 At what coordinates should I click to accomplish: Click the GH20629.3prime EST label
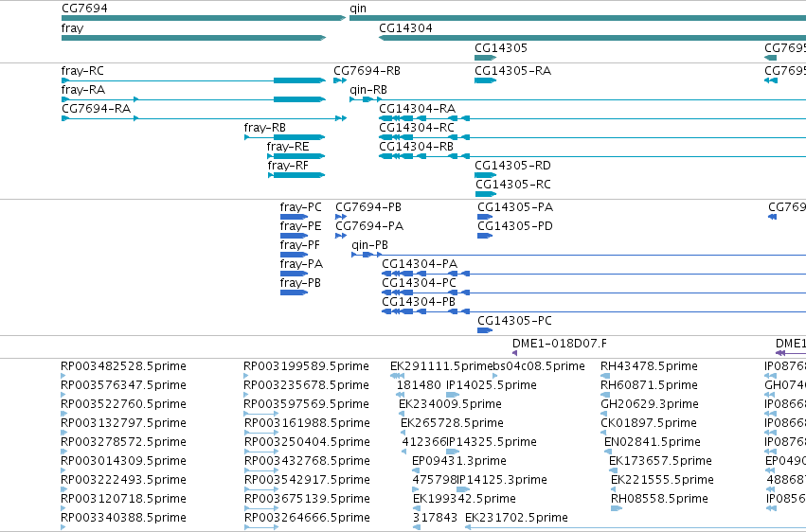point(650,404)
